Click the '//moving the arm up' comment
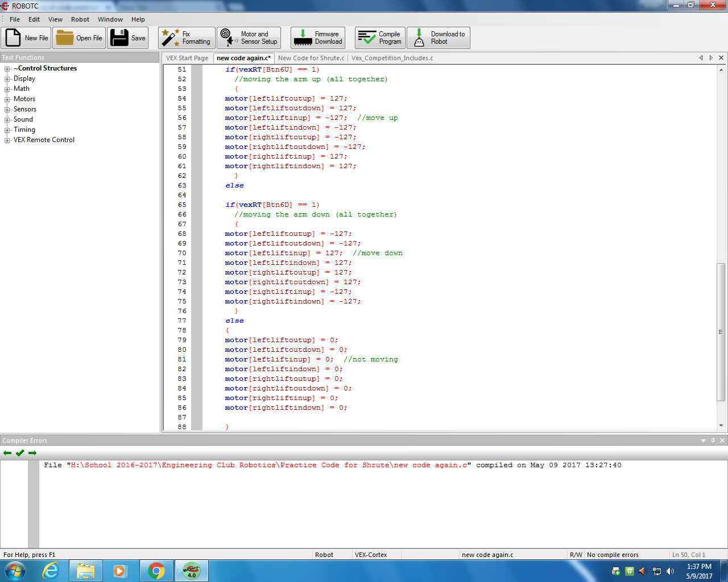 point(311,79)
